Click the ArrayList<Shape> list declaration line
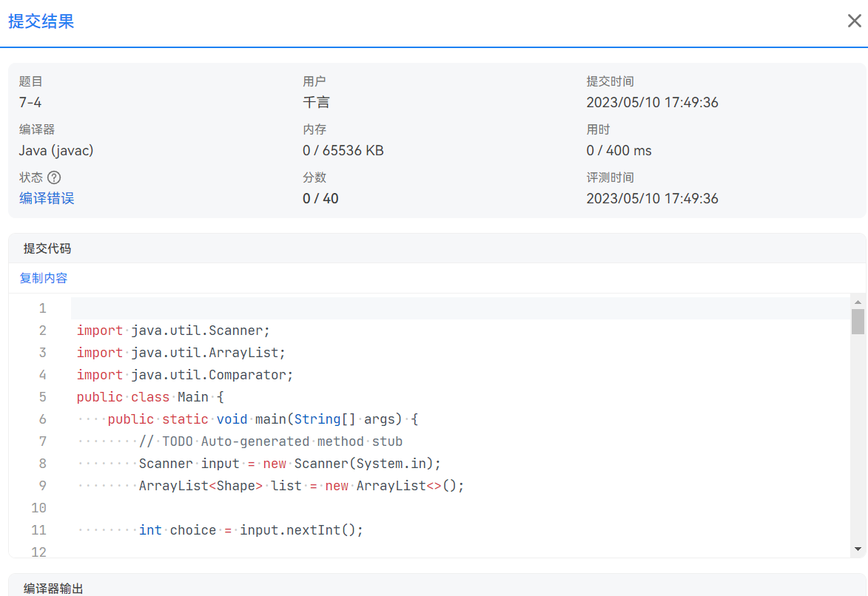The height and width of the screenshot is (596, 868). click(x=301, y=486)
